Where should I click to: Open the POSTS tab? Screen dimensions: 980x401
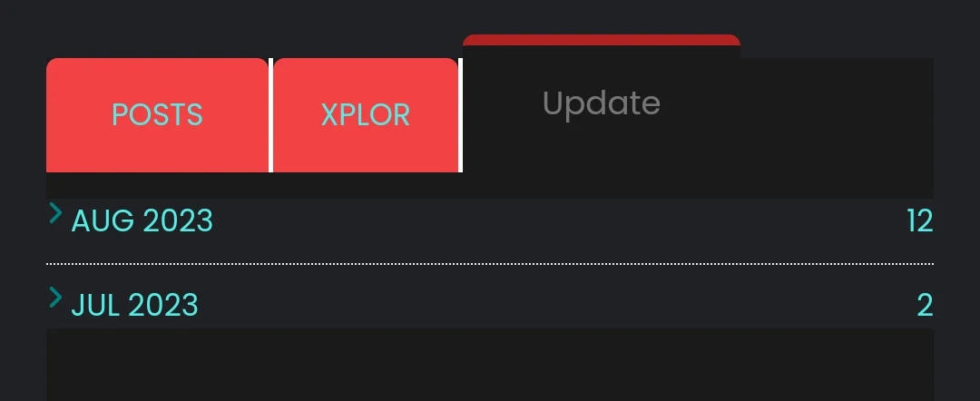click(157, 115)
